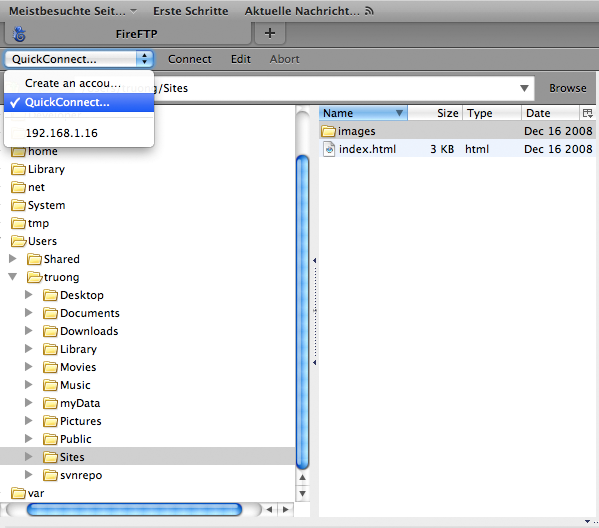
Task: Open the local path history dropdown arrow
Action: click(x=525, y=88)
